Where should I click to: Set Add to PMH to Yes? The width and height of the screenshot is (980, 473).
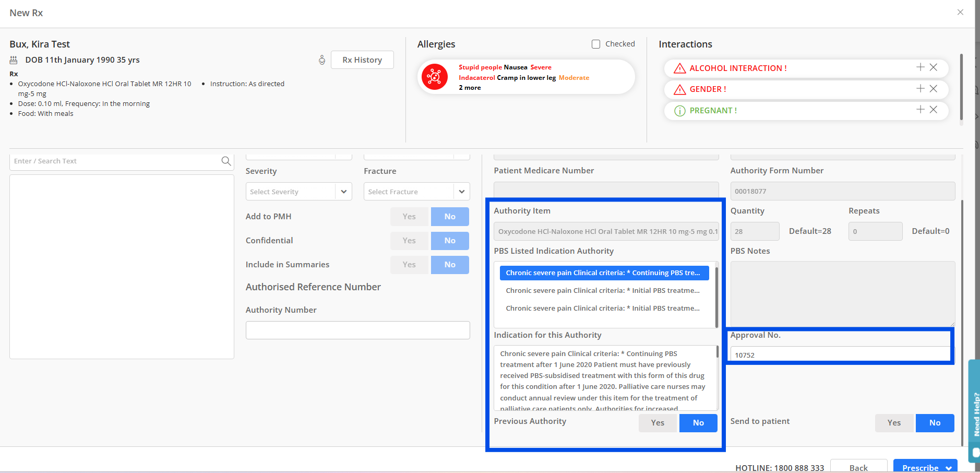[409, 217]
